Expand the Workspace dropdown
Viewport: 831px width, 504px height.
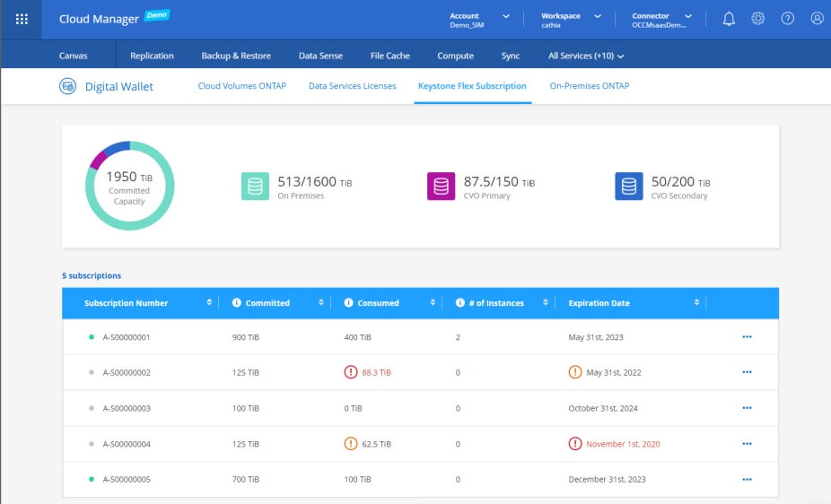click(597, 16)
